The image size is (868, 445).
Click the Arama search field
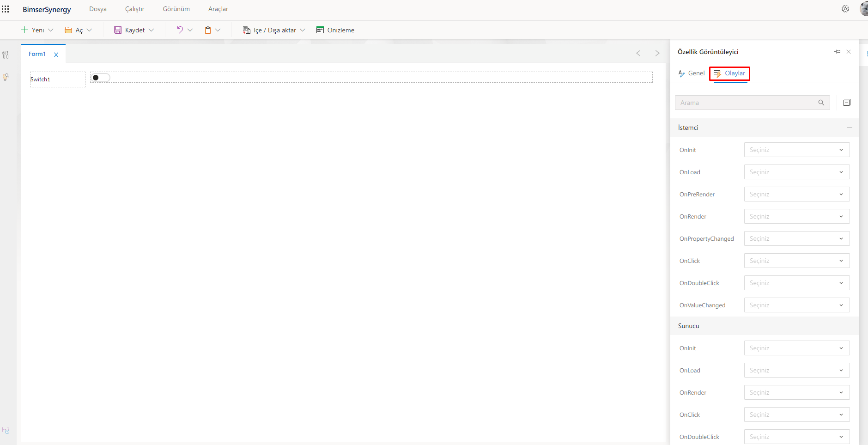point(752,103)
